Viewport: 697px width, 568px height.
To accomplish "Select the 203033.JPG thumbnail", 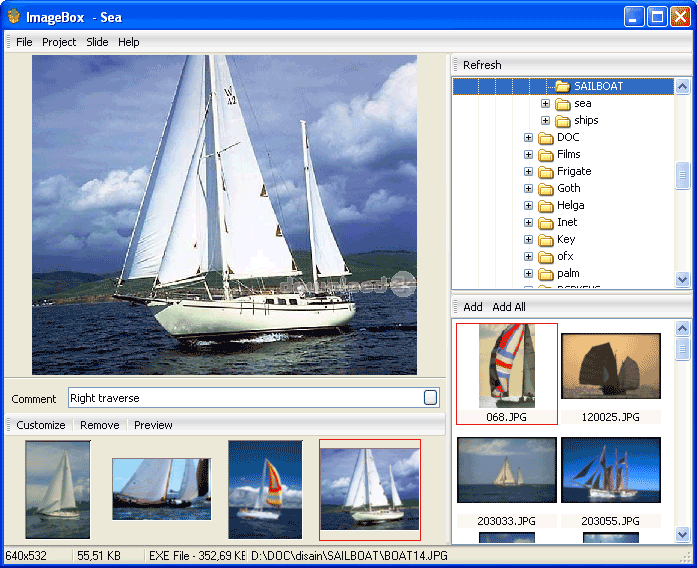I will [x=507, y=470].
